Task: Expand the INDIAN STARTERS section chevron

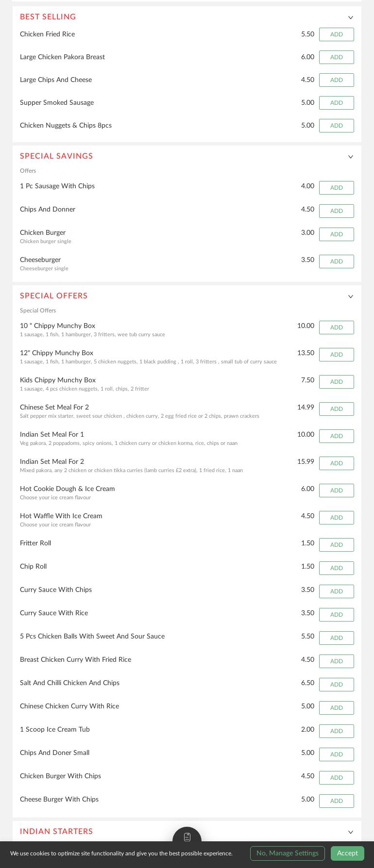Action: pyautogui.click(x=351, y=832)
